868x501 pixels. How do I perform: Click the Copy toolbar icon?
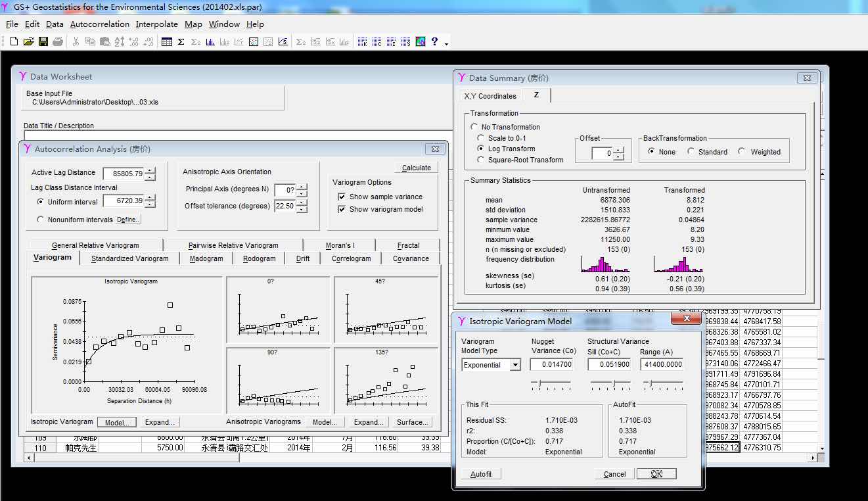[x=90, y=41]
